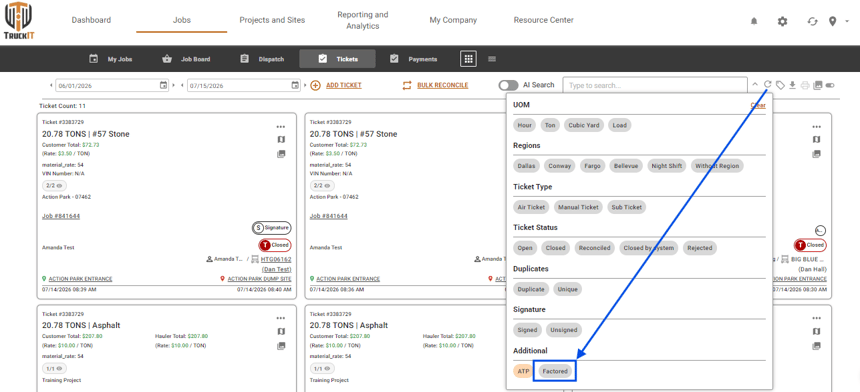
Task: Open HTG06162 truck link
Action: 276,259
